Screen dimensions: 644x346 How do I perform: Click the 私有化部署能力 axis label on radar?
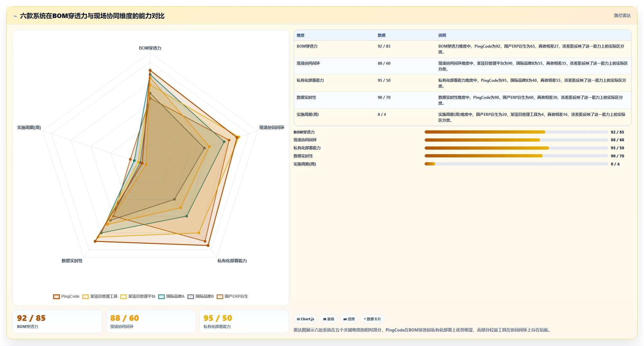click(x=232, y=261)
